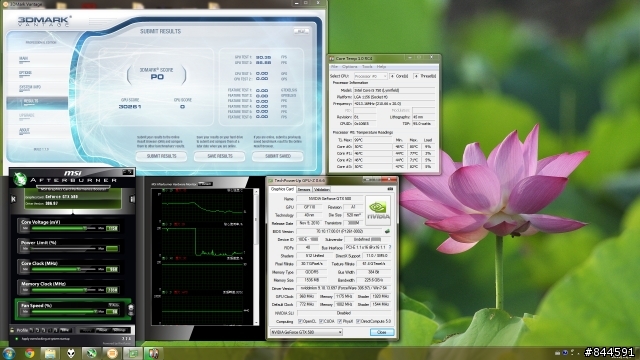Open the MAIN section in 3DMark Vantage
This screenshot has height=360, width=640.
[x=24, y=59]
